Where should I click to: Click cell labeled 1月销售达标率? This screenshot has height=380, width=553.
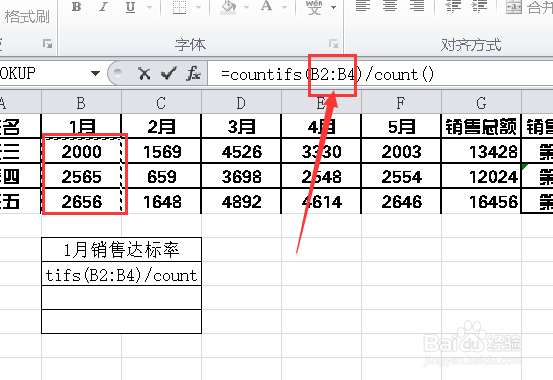tap(121, 249)
